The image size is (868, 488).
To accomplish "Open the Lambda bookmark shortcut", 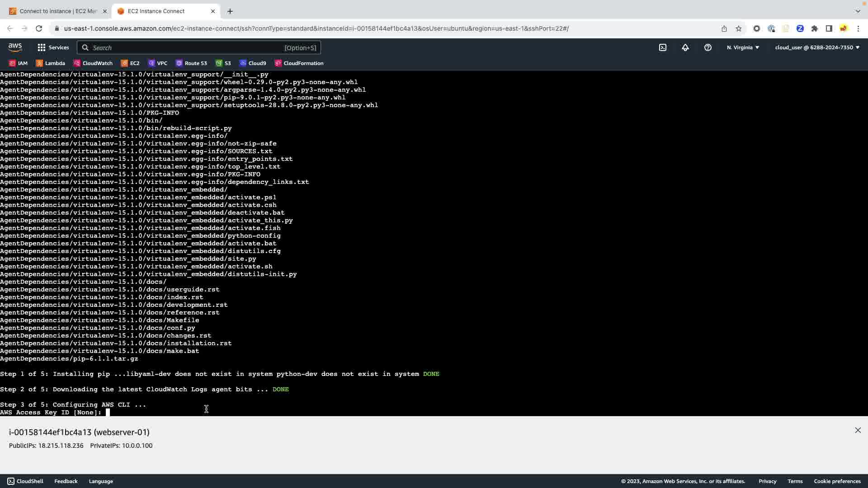I will pos(51,63).
